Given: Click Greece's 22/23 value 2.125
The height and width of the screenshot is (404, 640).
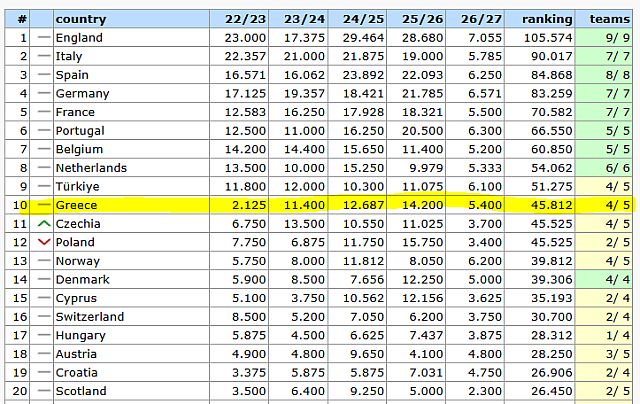Looking at the screenshot, I should pos(249,205).
